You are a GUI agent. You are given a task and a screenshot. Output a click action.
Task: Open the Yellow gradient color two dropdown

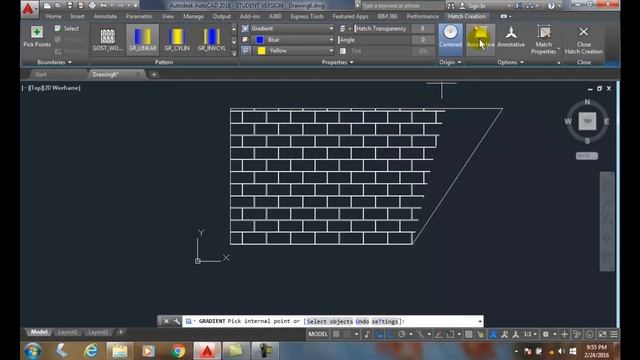point(331,51)
